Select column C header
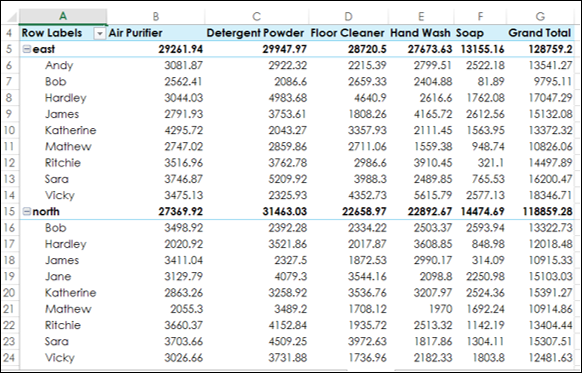 click(256, 16)
